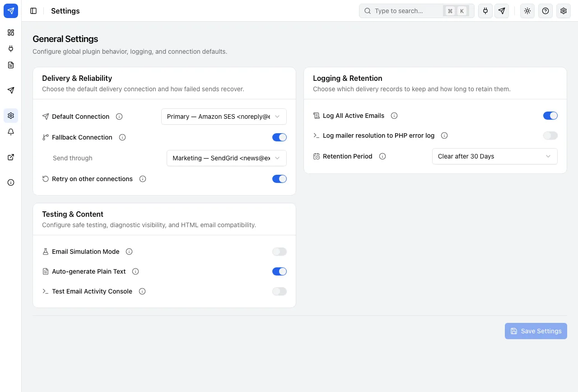Show info for Email Simulation Mode
578x392 pixels.
(129, 252)
